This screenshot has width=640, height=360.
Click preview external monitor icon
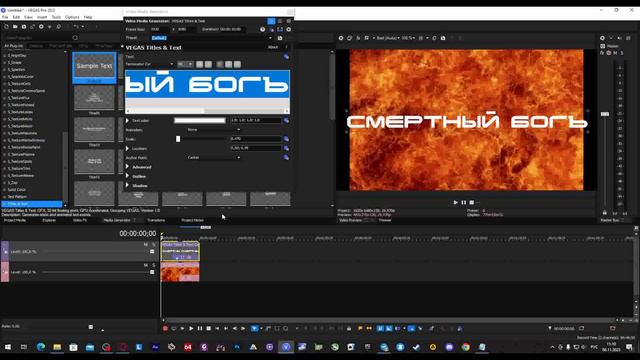point(350,38)
